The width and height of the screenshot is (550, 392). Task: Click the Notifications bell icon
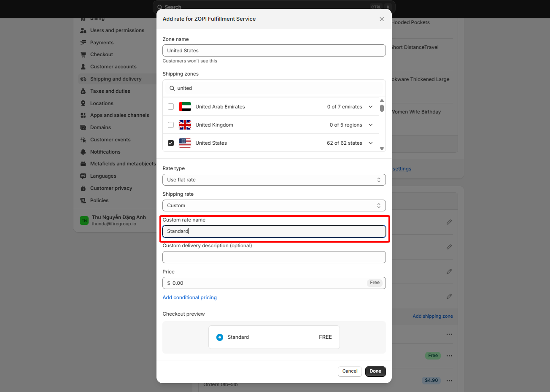pyautogui.click(x=83, y=152)
